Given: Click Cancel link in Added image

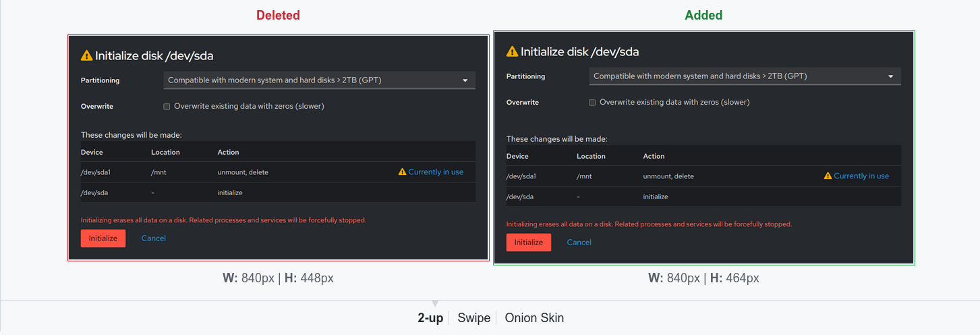Looking at the screenshot, I should [579, 242].
